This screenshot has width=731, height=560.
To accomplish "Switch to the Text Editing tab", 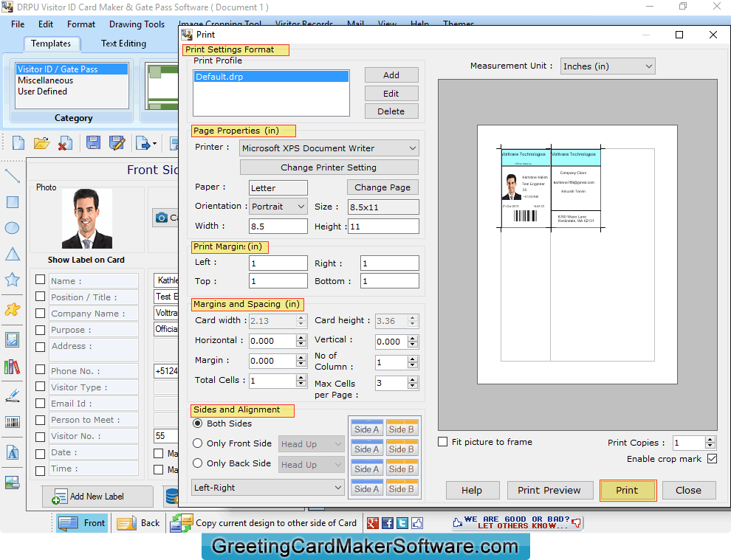I will (123, 44).
